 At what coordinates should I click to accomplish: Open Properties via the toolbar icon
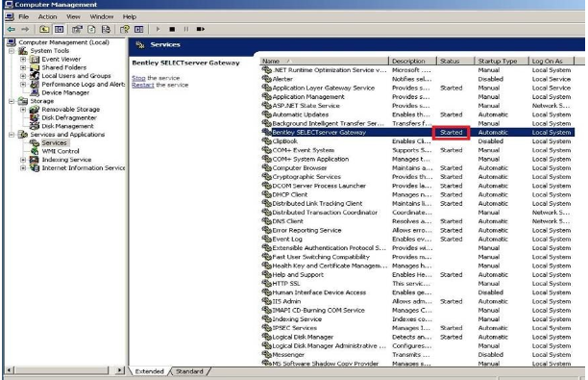[77, 29]
